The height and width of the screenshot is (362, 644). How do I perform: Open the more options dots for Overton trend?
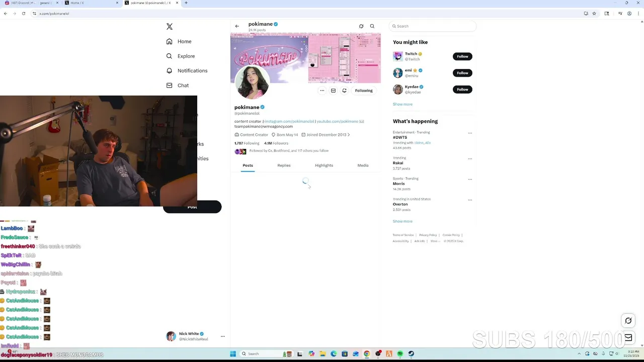(470, 200)
